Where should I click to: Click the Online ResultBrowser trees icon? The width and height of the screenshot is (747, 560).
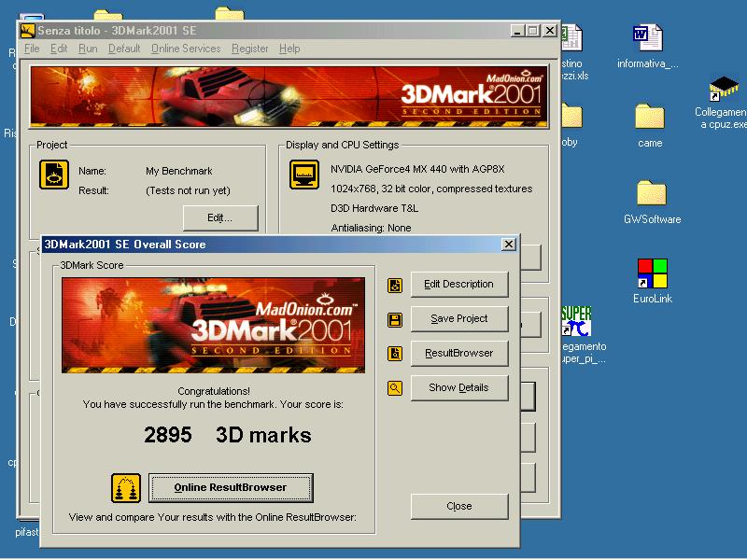click(x=126, y=488)
